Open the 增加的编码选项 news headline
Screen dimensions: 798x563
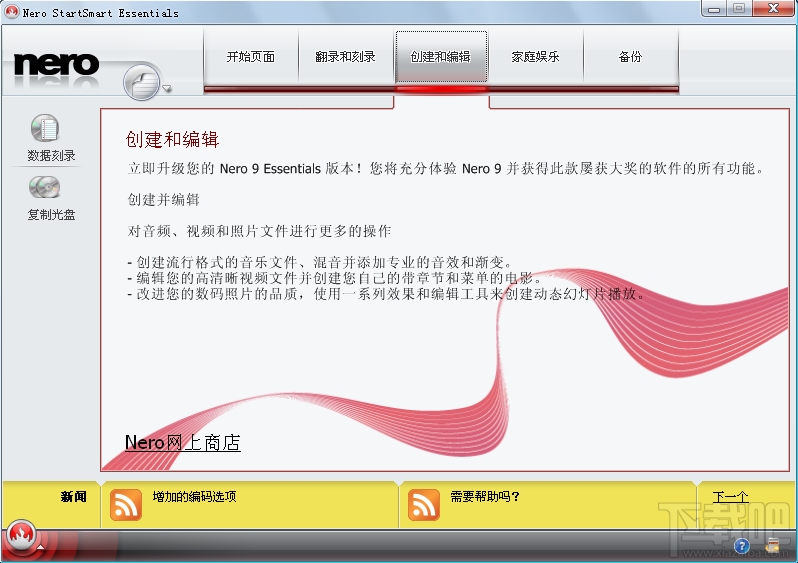tap(194, 496)
